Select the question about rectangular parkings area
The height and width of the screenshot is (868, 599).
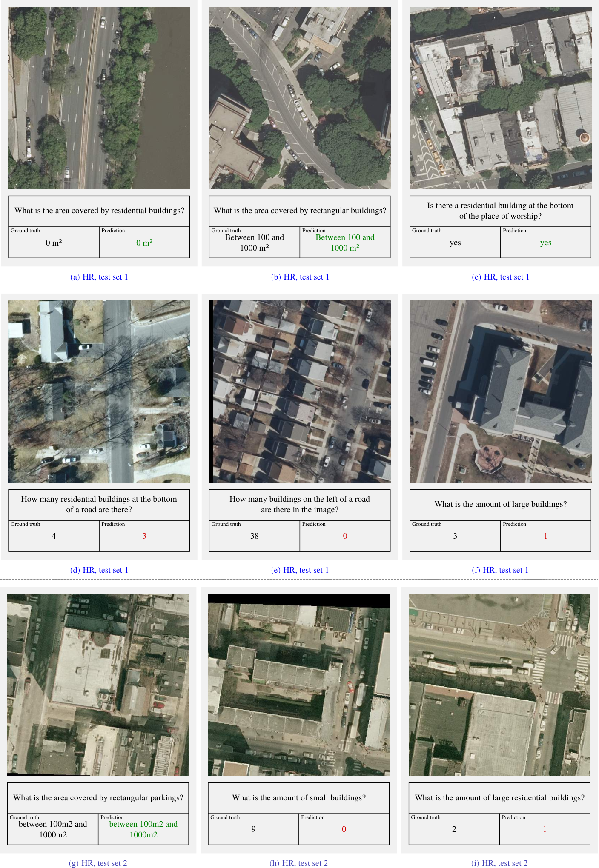click(x=98, y=798)
